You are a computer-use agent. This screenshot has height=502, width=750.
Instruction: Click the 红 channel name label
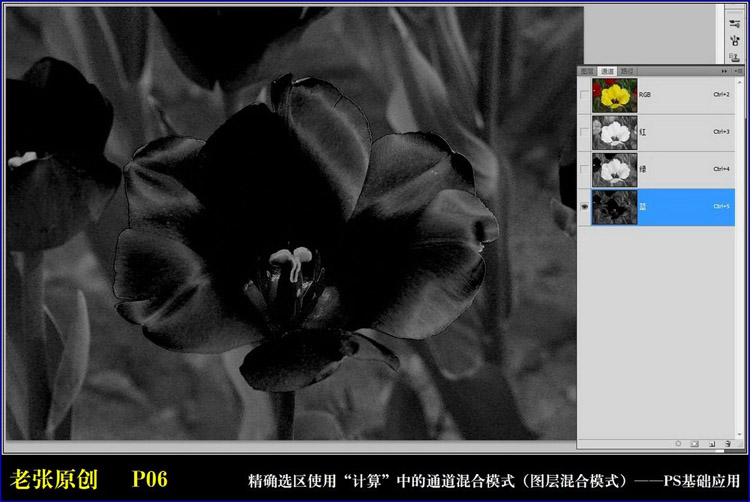pos(642,132)
